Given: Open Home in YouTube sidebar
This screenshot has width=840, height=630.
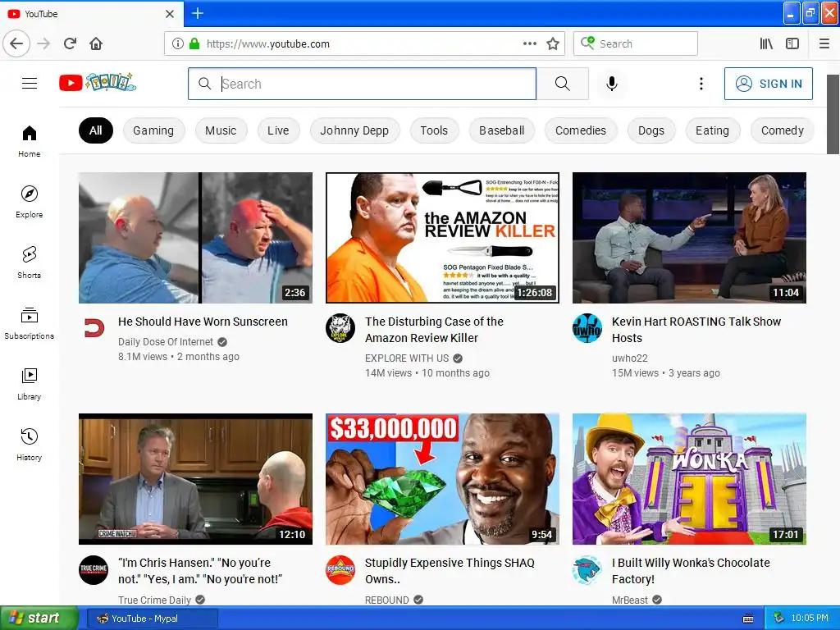Looking at the screenshot, I should pos(30,141).
